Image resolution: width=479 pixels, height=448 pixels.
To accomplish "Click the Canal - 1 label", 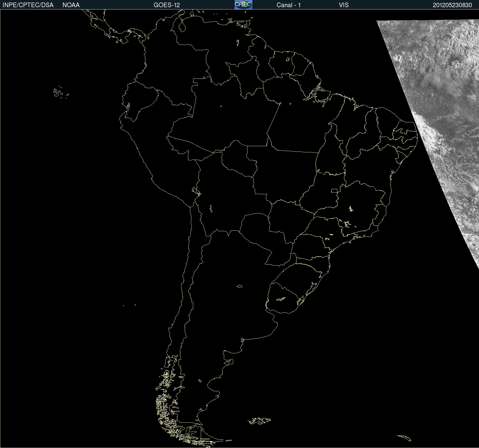I will click(x=289, y=5).
